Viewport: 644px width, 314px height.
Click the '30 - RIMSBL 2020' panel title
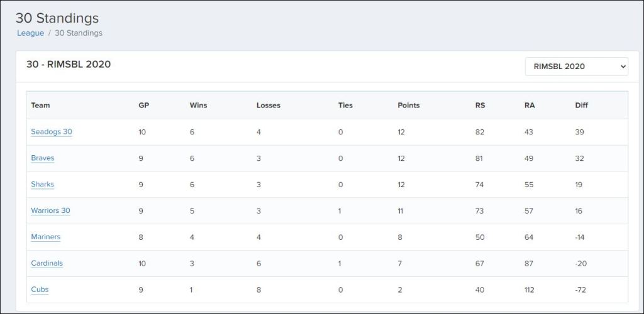69,65
